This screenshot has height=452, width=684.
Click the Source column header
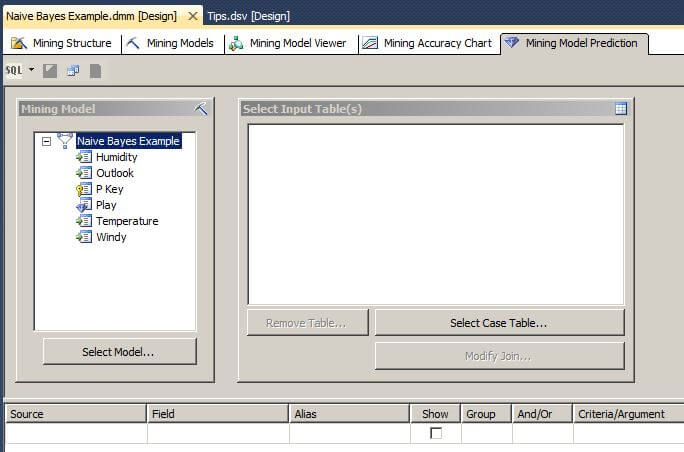click(x=76, y=414)
